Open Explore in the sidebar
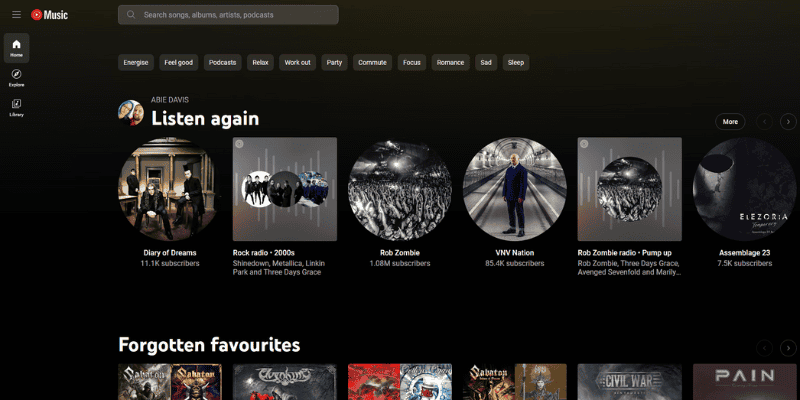Screen dimensions: 800x400 (x=16, y=78)
